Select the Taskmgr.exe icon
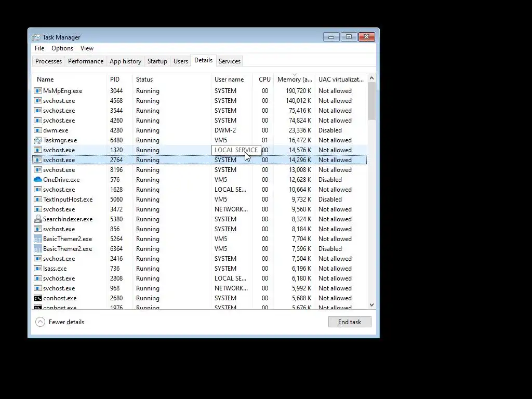The height and width of the screenshot is (399, 532). pyautogui.click(x=37, y=140)
